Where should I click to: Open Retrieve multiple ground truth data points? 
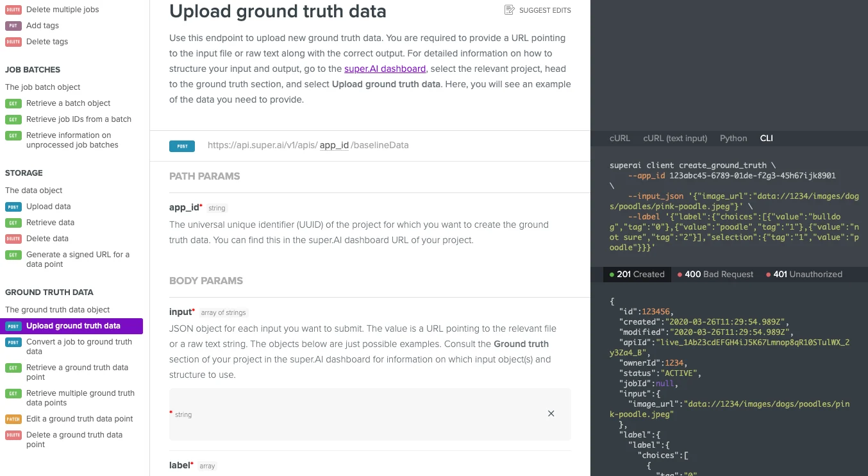[80, 398]
